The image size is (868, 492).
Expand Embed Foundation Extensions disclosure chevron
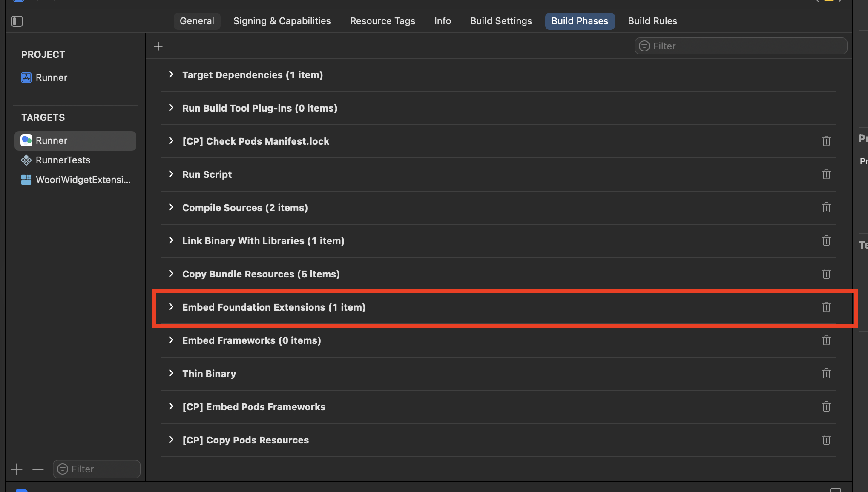click(171, 307)
